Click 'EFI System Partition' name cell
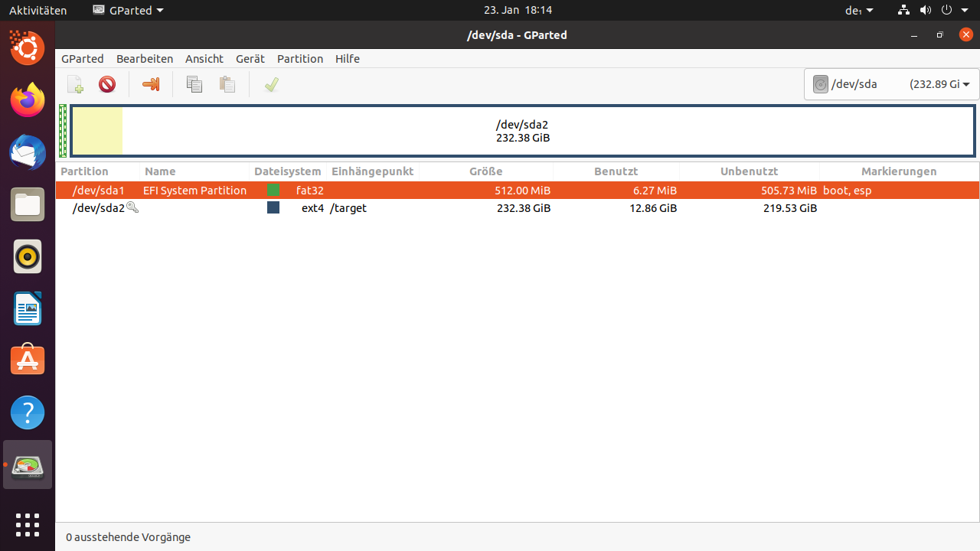 pyautogui.click(x=195, y=190)
